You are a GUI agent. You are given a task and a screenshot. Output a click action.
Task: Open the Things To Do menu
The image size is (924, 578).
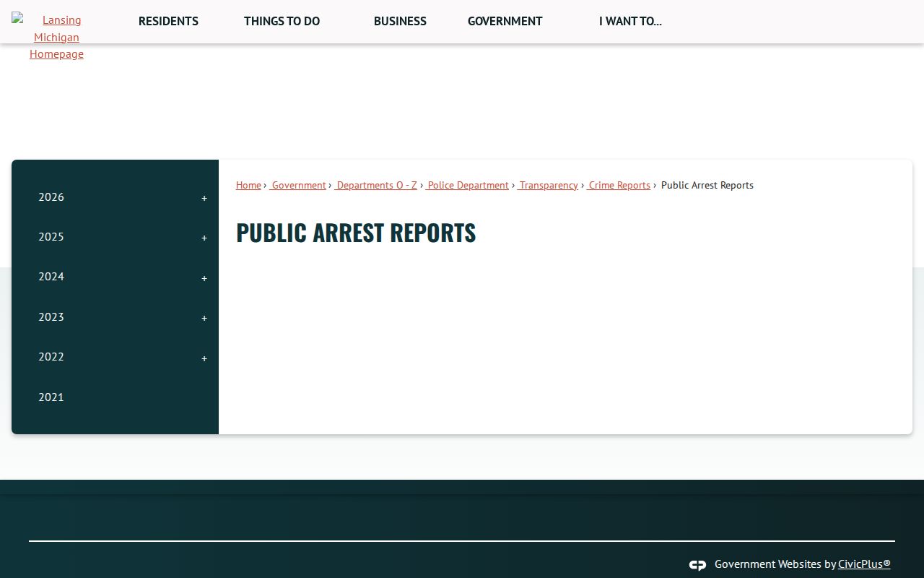tap(282, 21)
